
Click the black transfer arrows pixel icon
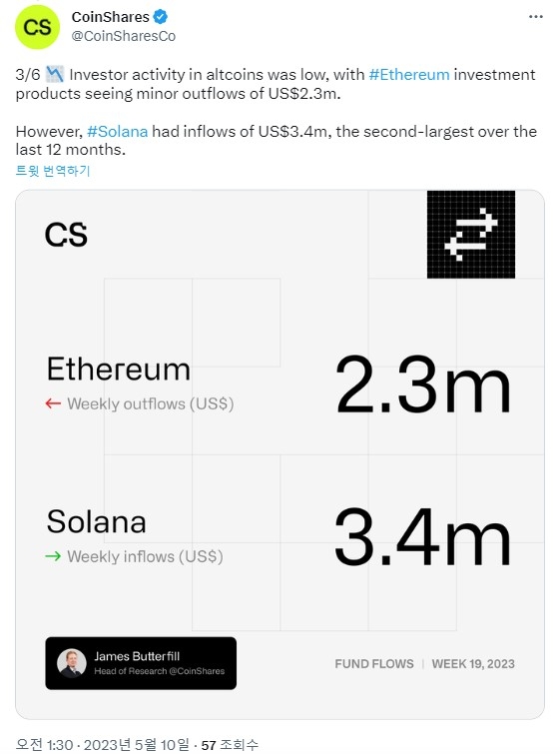[x=470, y=234]
